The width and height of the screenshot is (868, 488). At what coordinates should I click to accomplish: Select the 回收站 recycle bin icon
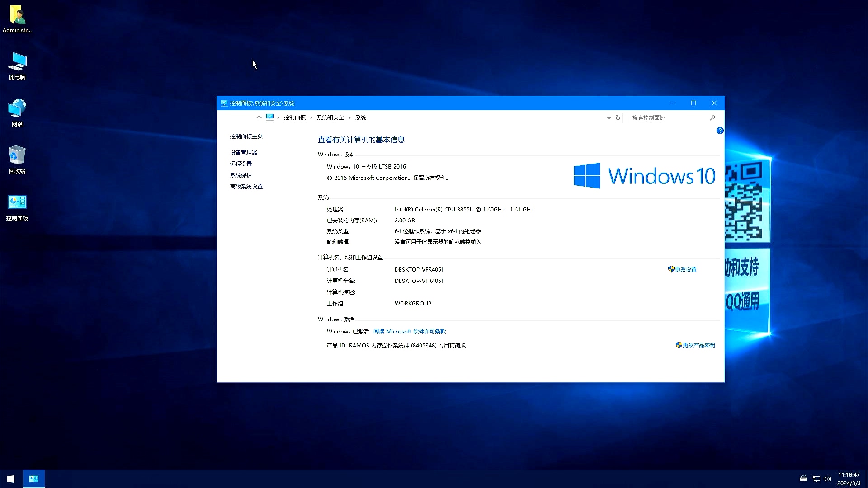(x=17, y=160)
